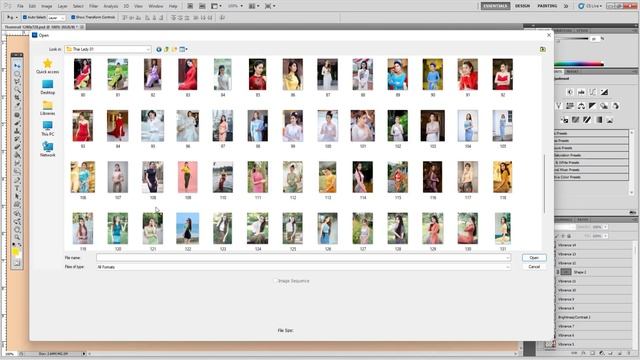Add a Black & White adjustment icon

point(593,106)
